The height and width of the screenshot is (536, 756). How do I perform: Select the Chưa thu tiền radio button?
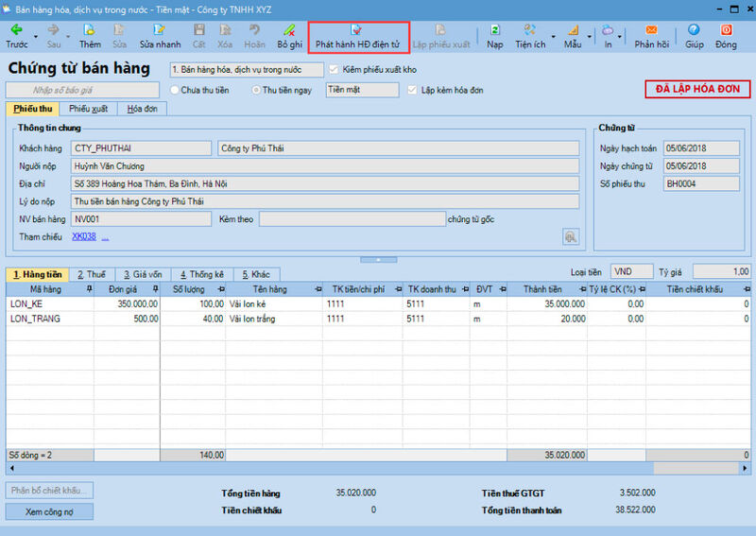[x=175, y=90]
